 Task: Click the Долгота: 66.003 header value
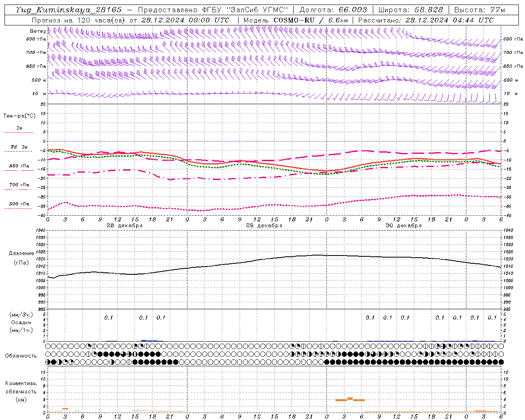click(333, 10)
